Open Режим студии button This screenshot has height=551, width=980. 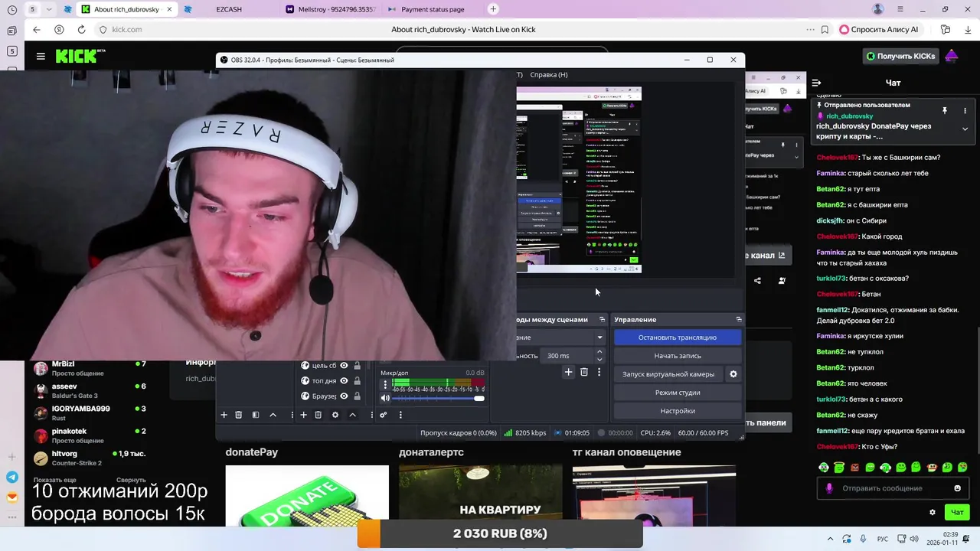coord(678,393)
